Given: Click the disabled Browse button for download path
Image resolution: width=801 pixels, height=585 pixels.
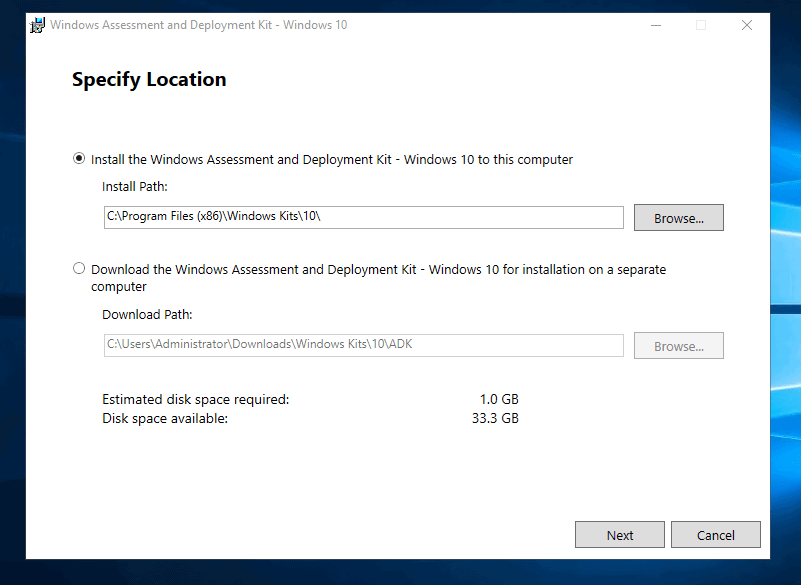Looking at the screenshot, I should point(678,345).
